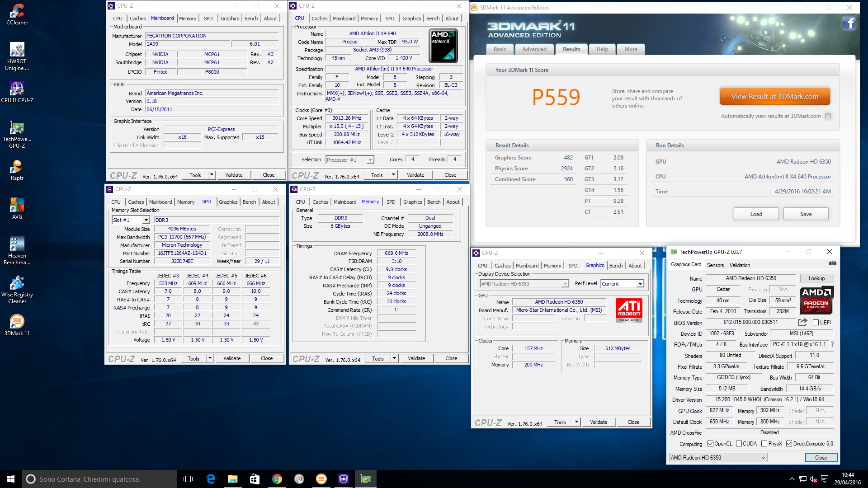This screenshot has height=488, width=868.
Task: Toggle UEFI checkbox in GPU-Z
Action: [x=816, y=323]
